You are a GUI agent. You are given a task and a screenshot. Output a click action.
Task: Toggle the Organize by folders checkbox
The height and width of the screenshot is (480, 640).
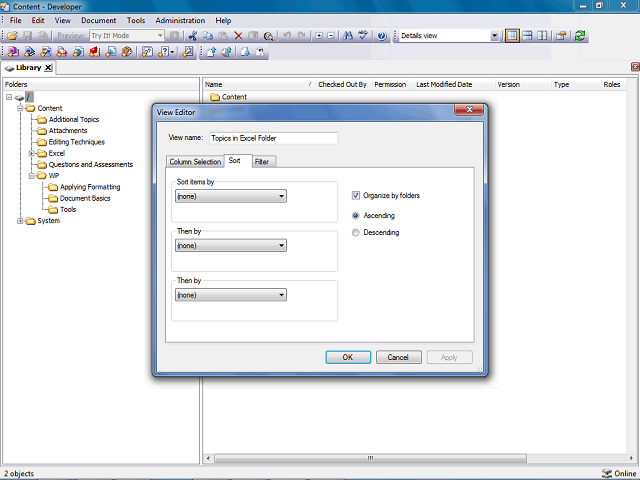coord(356,196)
